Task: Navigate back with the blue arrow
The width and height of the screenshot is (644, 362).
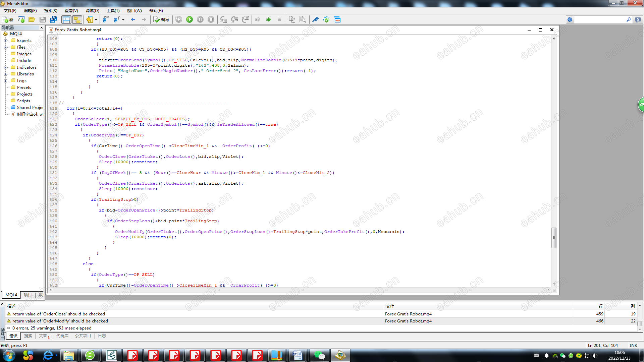Action: [133, 19]
